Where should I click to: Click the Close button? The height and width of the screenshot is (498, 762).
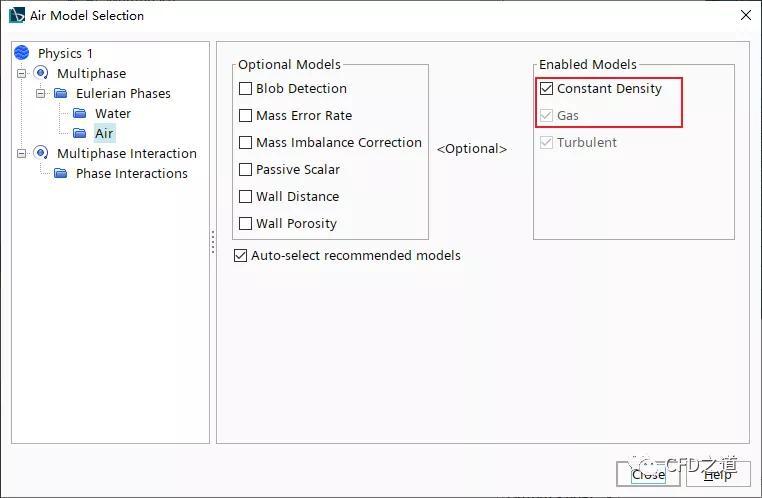(648, 474)
